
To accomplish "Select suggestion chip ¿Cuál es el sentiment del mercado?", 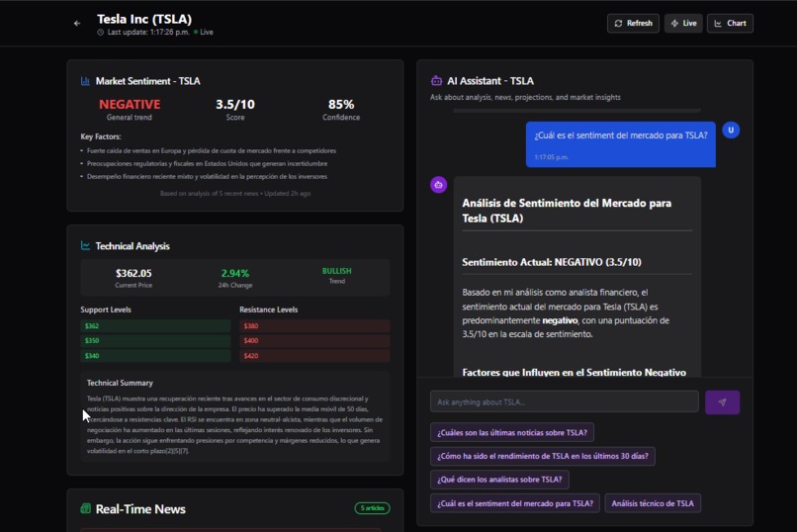I will click(515, 503).
